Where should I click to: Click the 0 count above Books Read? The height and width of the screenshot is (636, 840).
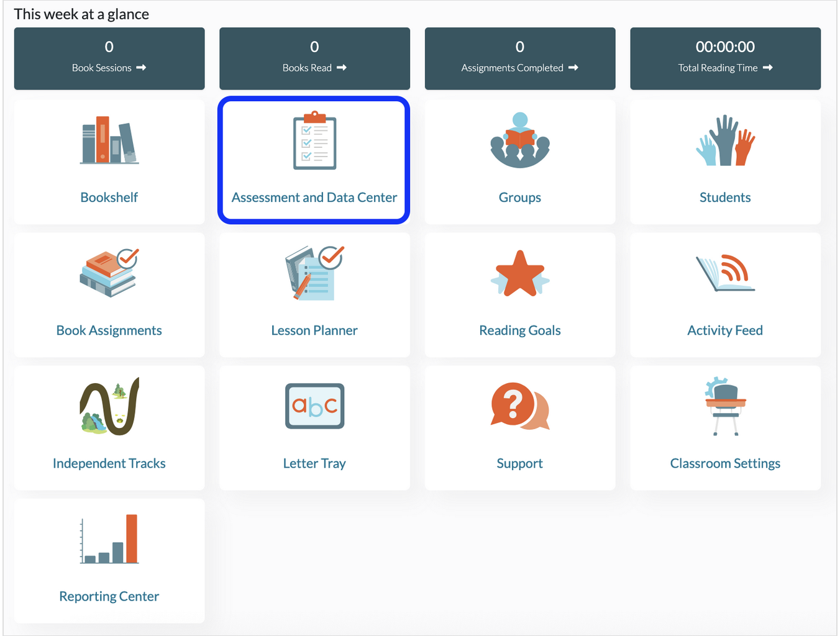314,47
